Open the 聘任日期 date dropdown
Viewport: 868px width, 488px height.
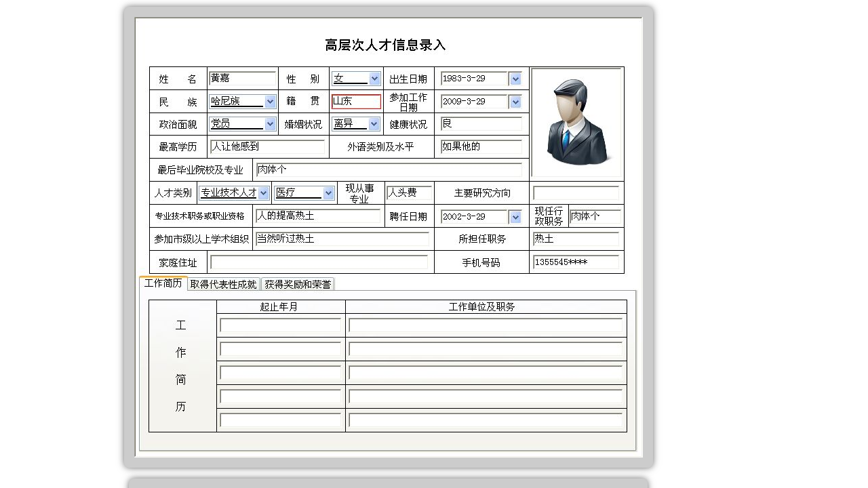point(515,216)
